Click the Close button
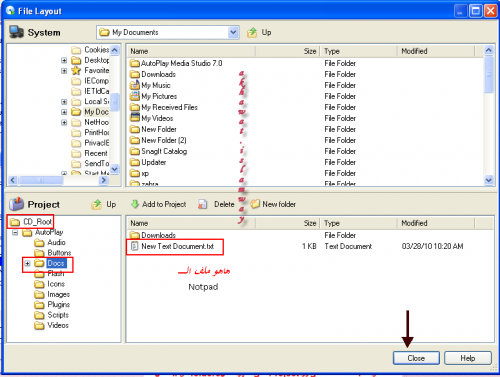Viewport: 500px width, 377px height. pos(416,358)
